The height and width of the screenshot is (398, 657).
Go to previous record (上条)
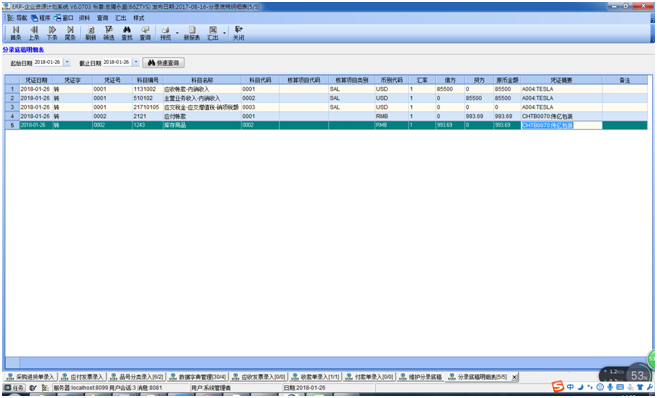pos(34,33)
